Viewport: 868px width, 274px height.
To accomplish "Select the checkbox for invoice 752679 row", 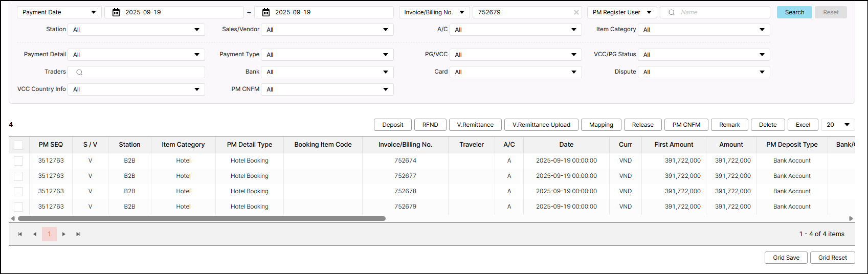I will (x=18, y=207).
